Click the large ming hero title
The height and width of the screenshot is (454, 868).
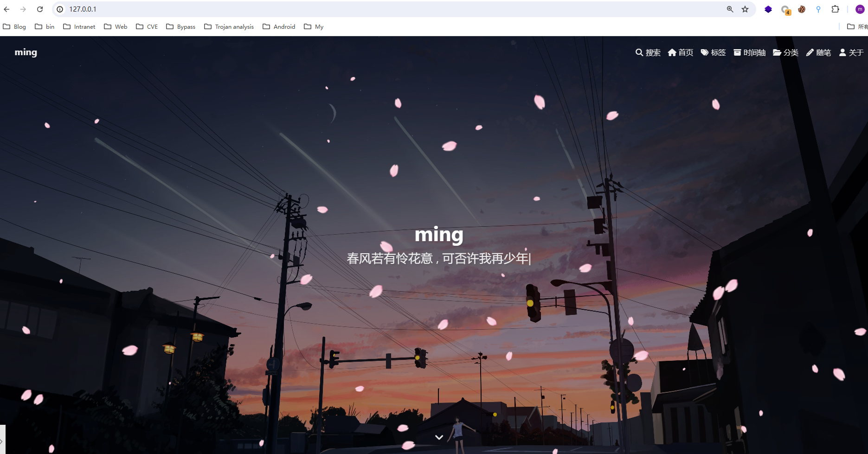coord(439,235)
